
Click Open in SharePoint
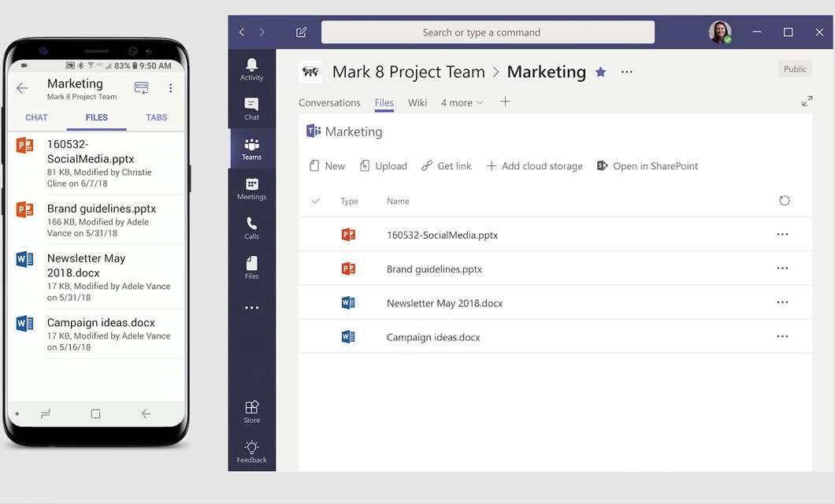[x=647, y=166]
